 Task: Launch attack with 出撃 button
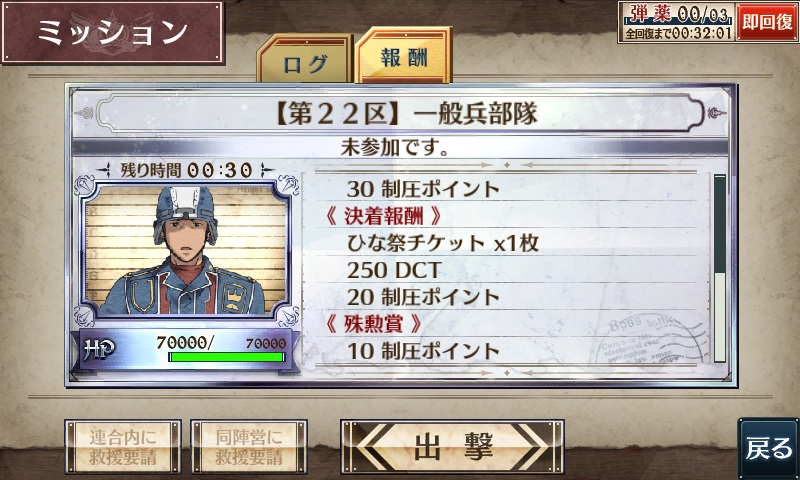click(x=452, y=446)
